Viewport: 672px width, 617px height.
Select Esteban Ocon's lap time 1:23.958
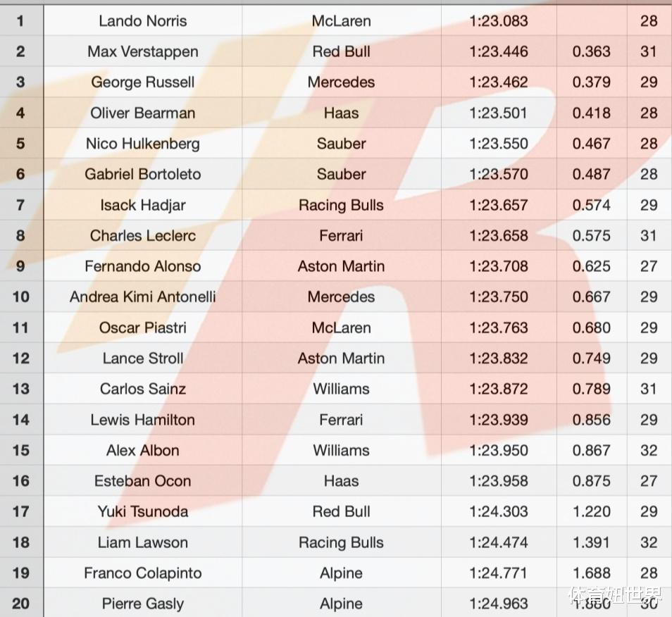pos(499,481)
